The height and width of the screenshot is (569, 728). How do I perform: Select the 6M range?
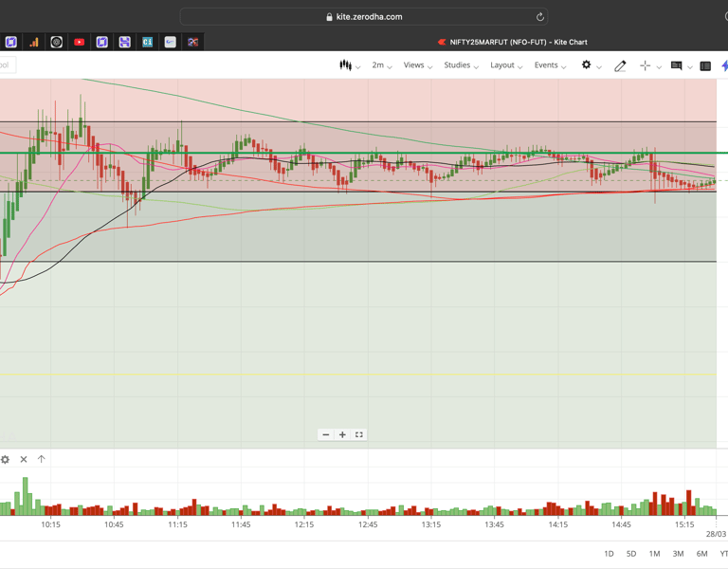coord(701,554)
